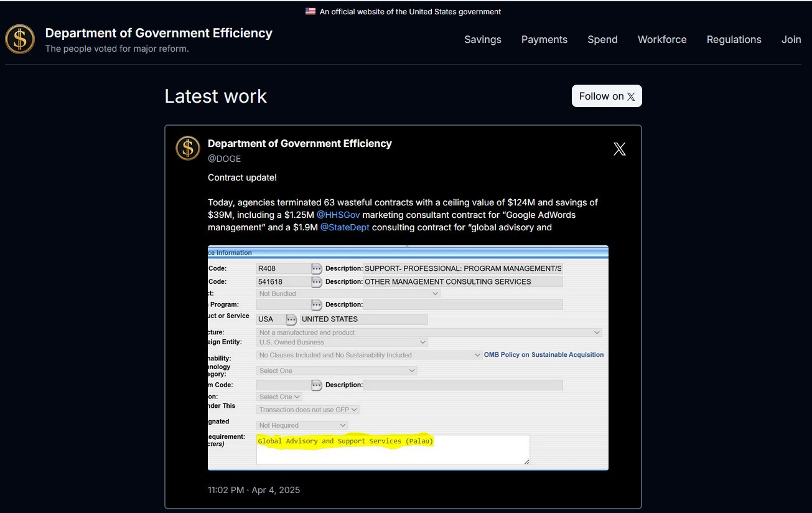Click the USA country code field

pos(271,319)
